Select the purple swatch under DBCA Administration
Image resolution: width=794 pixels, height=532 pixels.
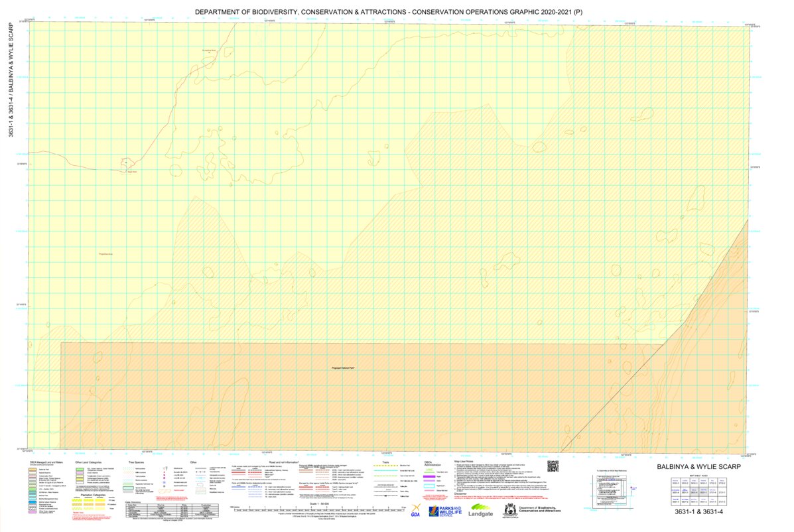click(429, 476)
